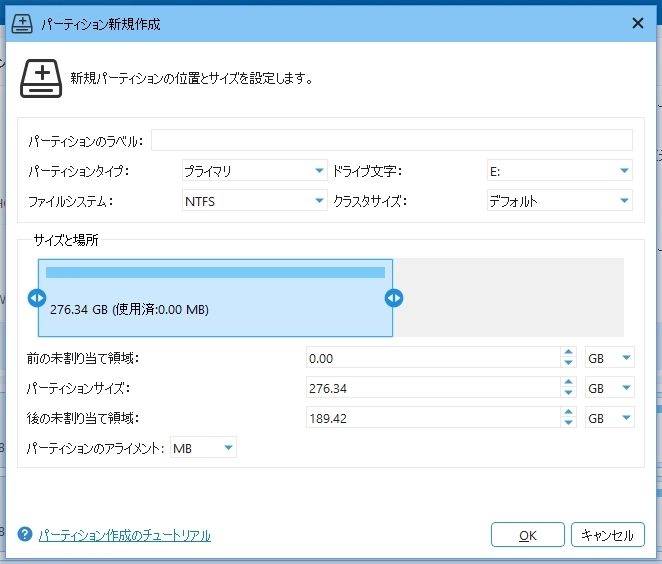Image resolution: width=662 pixels, height=564 pixels.
Task: Decrease 後の未割り当て領域 with the down arrow
Action: [569, 423]
